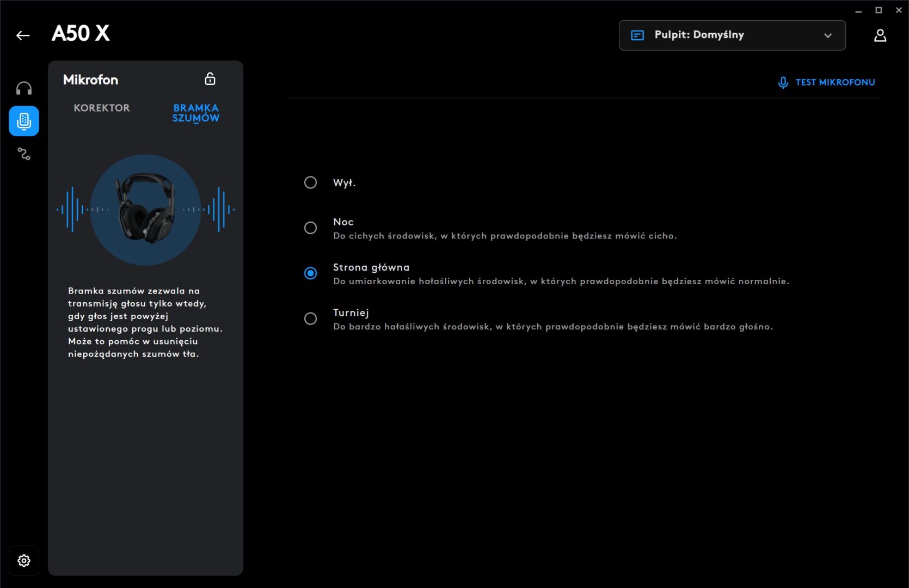Choose the Turniej noise gate radio button
Screen dimensions: 909x588
pyautogui.click(x=310, y=318)
